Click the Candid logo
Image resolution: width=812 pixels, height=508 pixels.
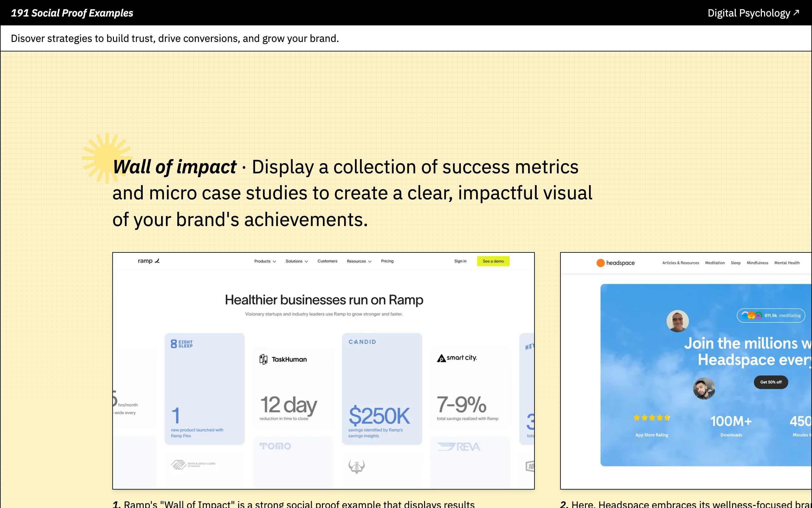click(x=362, y=342)
